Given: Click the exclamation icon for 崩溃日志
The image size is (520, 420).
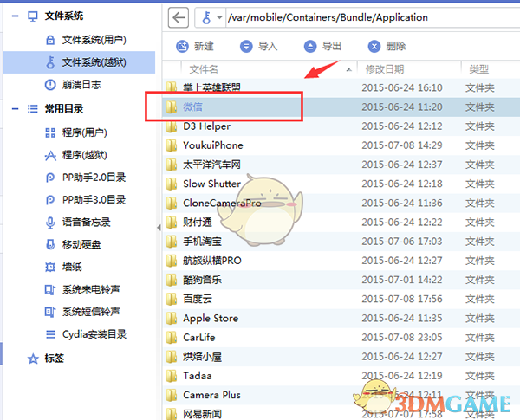Looking at the screenshot, I should [50, 85].
